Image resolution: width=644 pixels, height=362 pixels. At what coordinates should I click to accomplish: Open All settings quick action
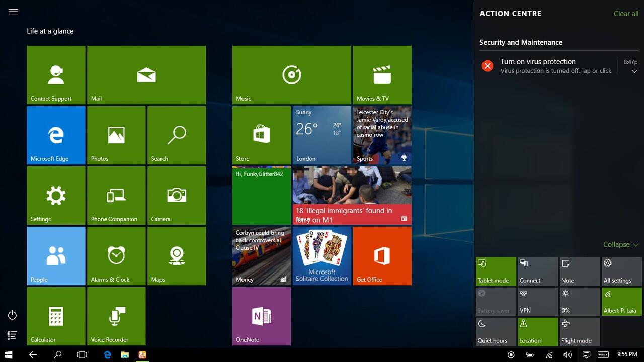pos(622,271)
